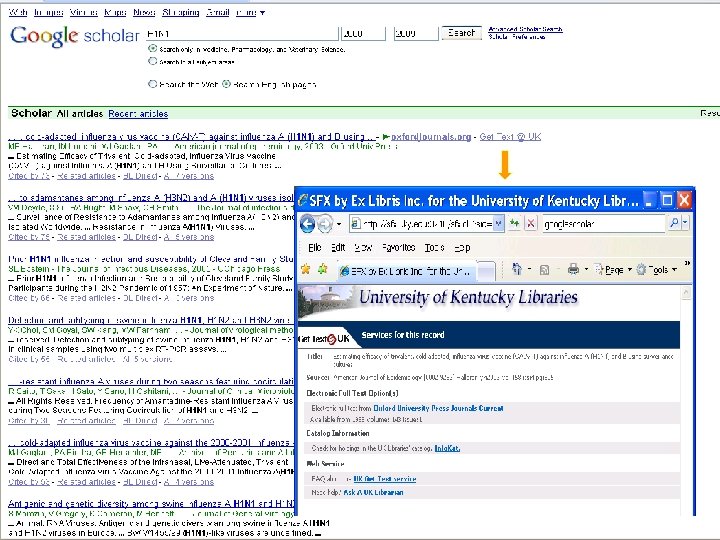Open Oxford University Press Journals Current link

[x=439, y=408]
